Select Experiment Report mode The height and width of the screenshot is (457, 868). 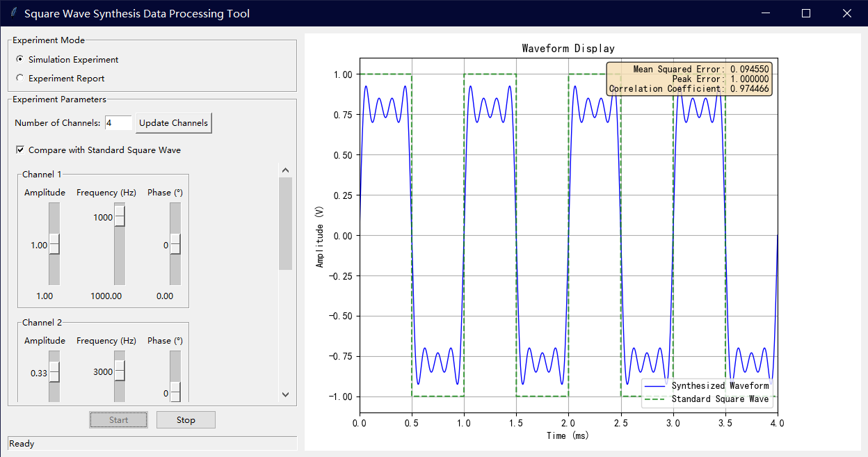coord(20,79)
